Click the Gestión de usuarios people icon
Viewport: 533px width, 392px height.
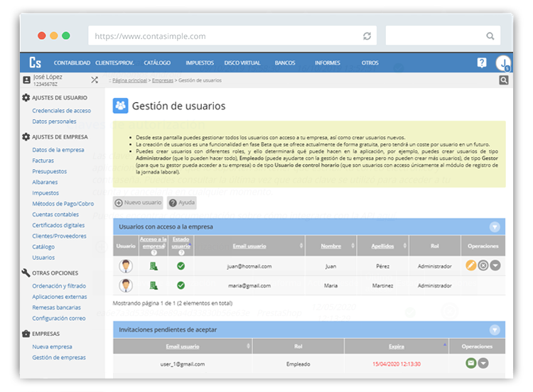click(x=120, y=106)
